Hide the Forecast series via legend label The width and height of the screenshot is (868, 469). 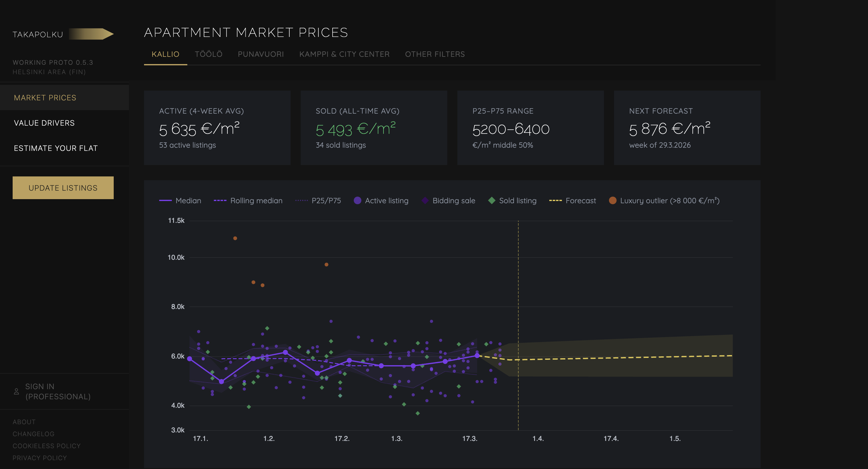pyautogui.click(x=581, y=201)
